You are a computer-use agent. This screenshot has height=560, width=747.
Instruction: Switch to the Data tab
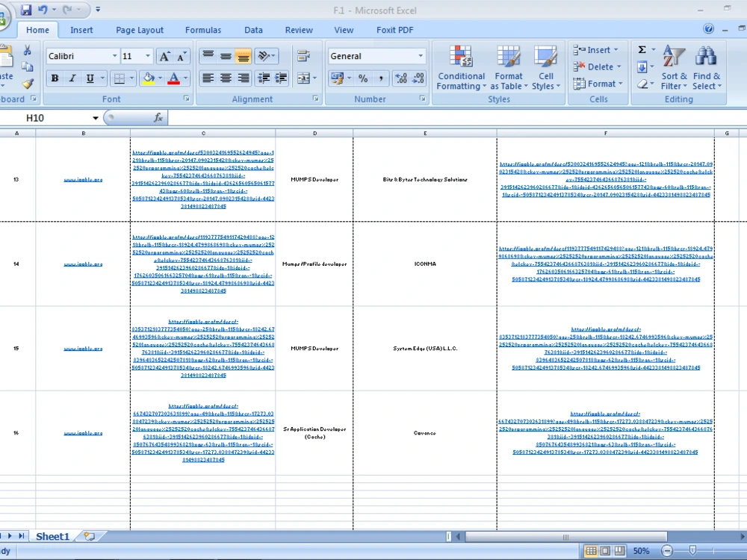tap(253, 30)
